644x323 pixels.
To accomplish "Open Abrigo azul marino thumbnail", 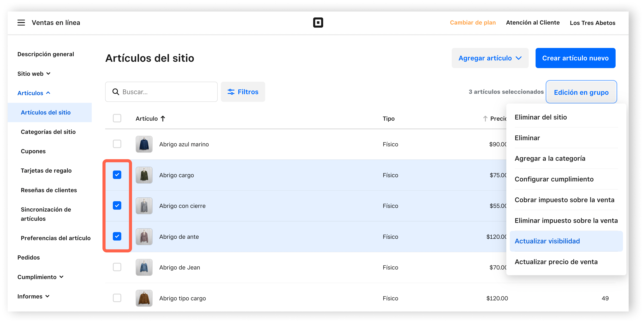I will tap(144, 144).
